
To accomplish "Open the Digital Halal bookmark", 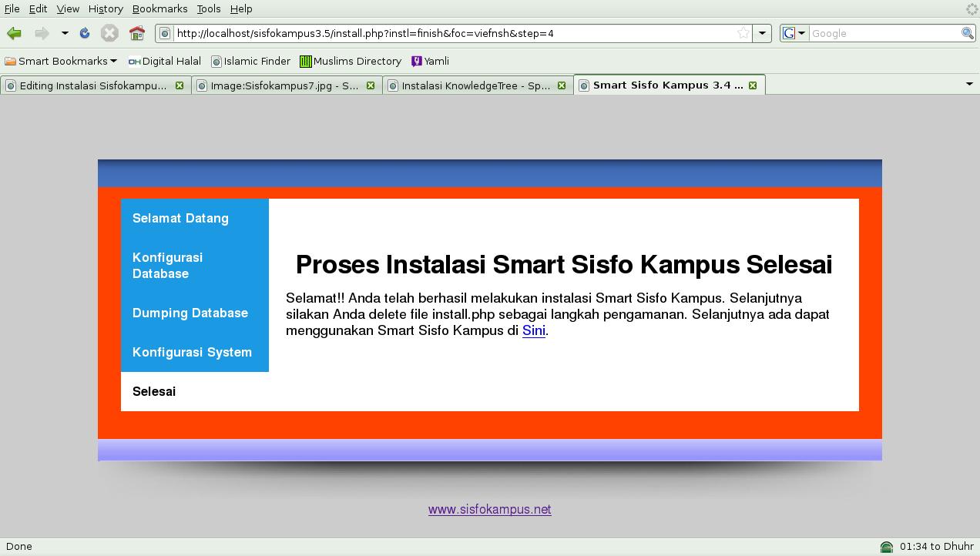I will click(x=165, y=61).
